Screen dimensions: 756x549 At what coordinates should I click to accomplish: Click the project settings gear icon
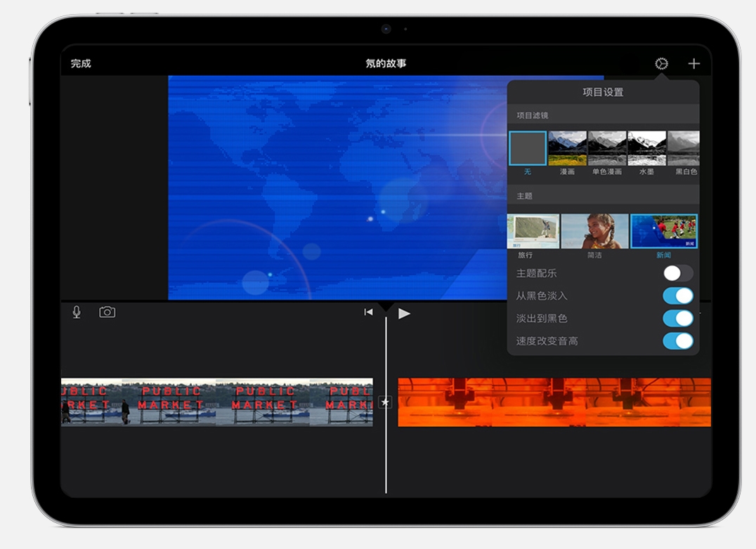pos(661,64)
